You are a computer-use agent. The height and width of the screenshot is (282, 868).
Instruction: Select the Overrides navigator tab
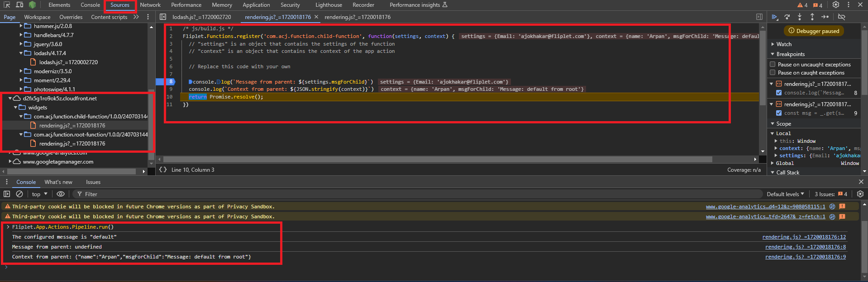pos(71,17)
